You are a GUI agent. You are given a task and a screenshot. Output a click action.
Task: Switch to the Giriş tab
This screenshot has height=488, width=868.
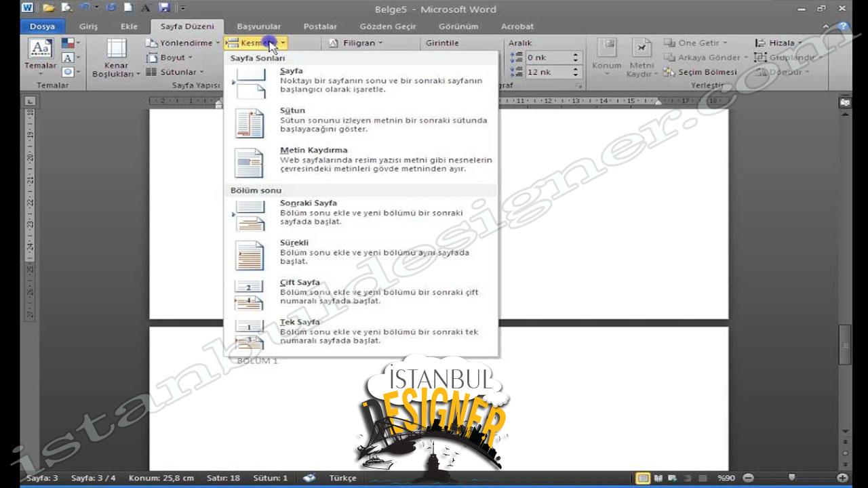pyautogui.click(x=88, y=26)
